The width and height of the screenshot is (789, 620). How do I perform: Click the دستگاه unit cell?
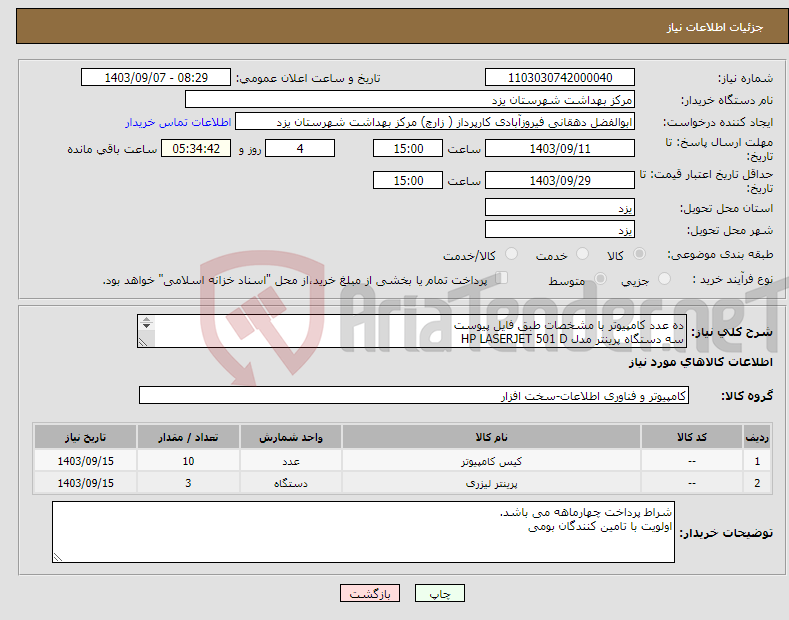coord(291,483)
